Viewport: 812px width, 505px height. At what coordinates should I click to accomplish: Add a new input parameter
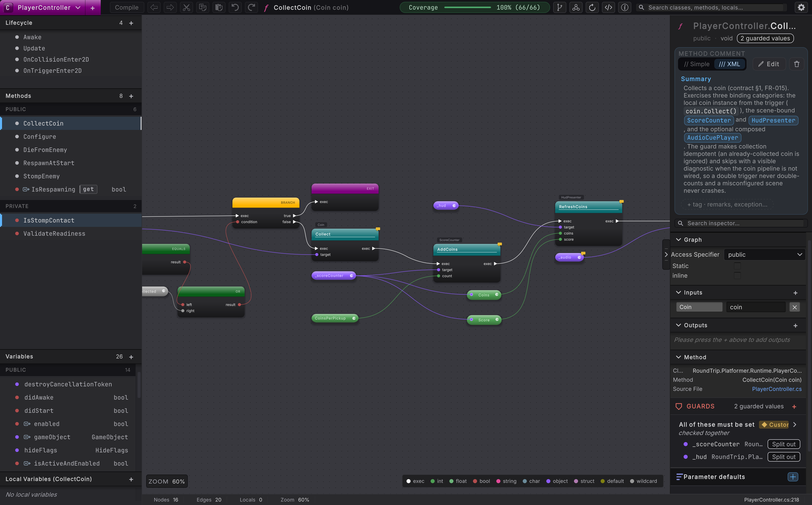point(795,293)
